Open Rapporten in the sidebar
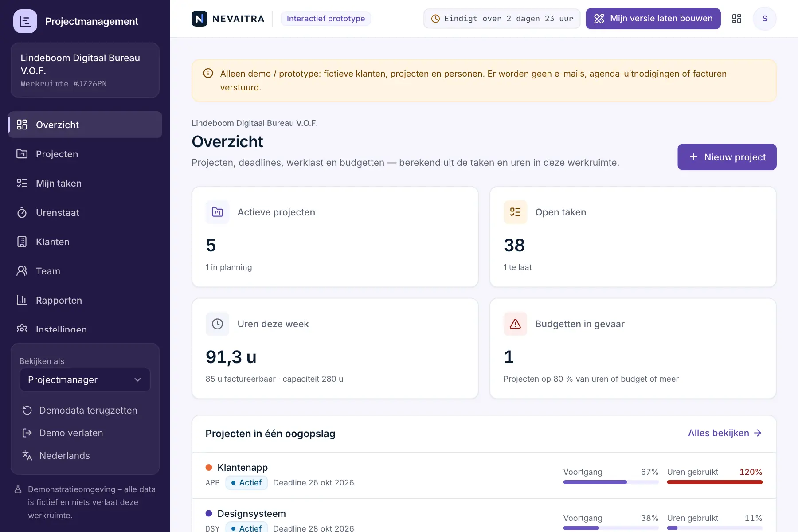 tap(85, 300)
